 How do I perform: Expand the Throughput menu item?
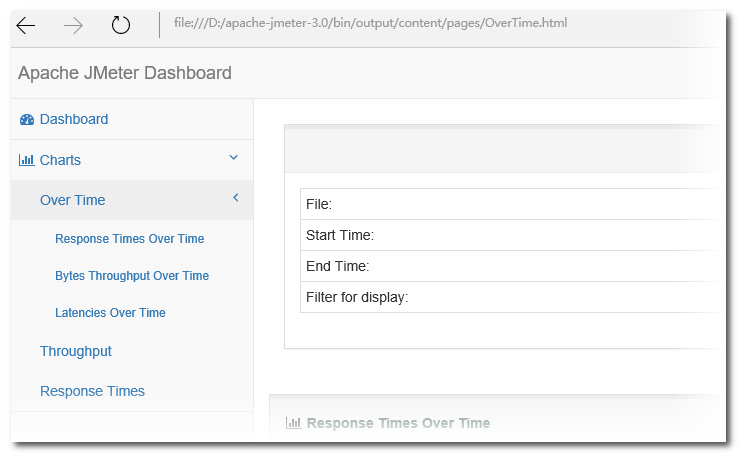pyautogui.click(x=76, y=351)
